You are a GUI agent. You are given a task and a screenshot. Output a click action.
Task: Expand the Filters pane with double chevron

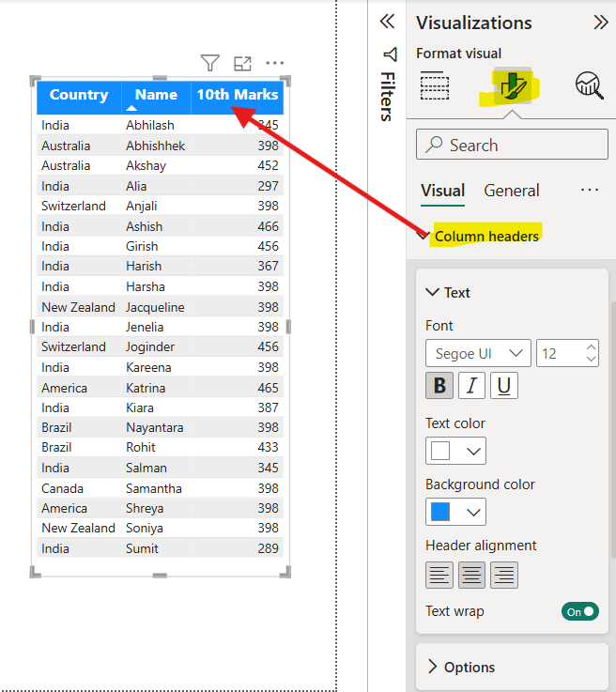pyautogui.click(x=388, y=22)
